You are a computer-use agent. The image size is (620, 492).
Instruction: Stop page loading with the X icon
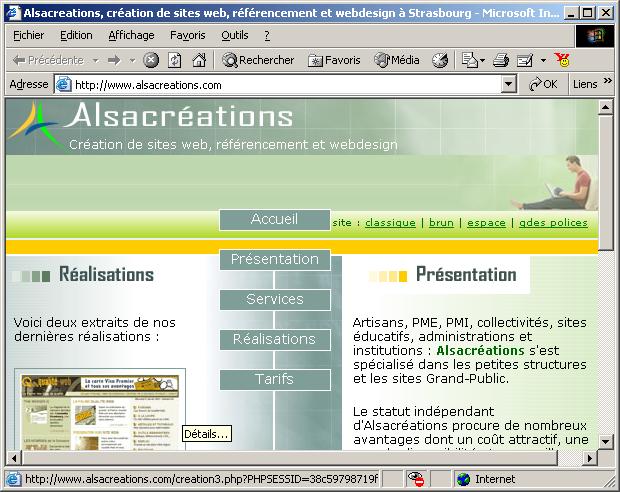point(151,60)
